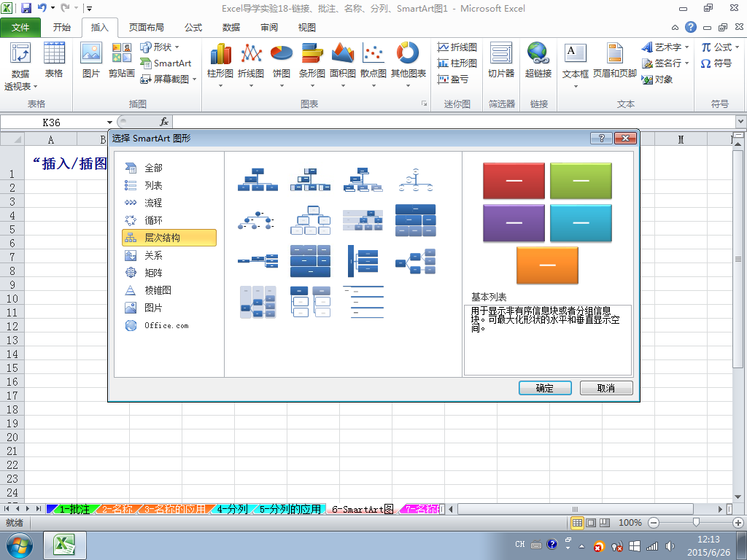Select the 关系 SmartArt category
Viewport: 747px width, 560px height.
coord(169,255)
